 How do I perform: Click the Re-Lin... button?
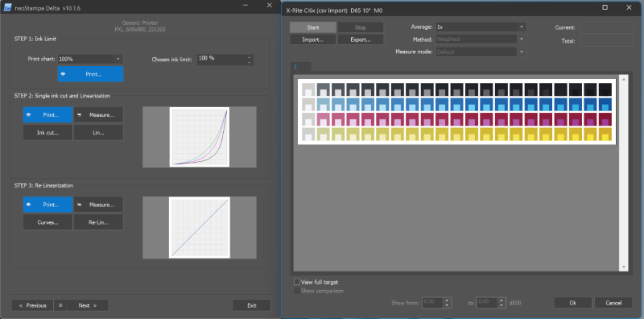[98, 222]
